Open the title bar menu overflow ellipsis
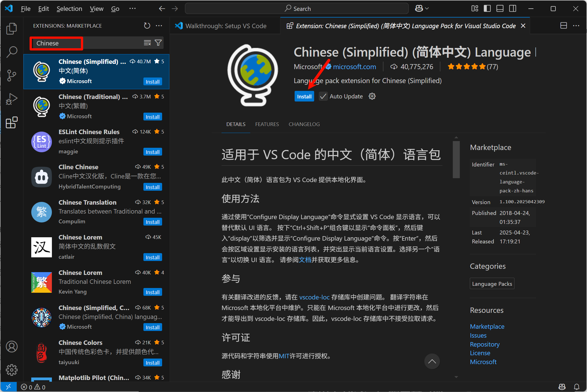This screenshot has width=587, height=392. [x=133, y=9]
